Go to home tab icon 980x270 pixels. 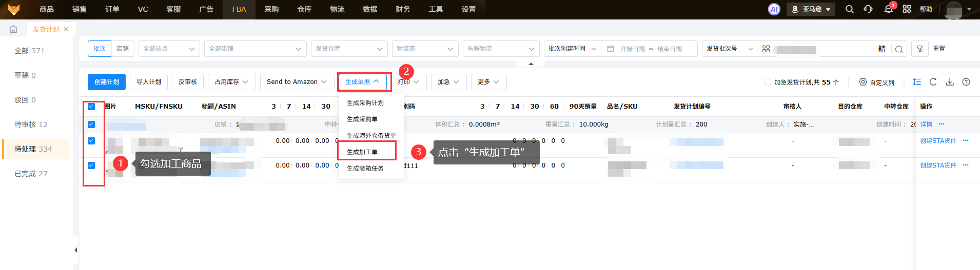[13, 29]
